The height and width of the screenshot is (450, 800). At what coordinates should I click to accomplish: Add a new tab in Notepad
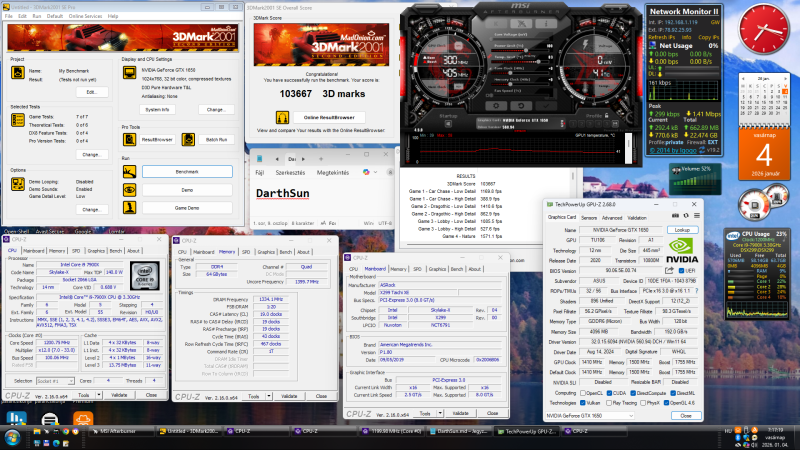321,159
